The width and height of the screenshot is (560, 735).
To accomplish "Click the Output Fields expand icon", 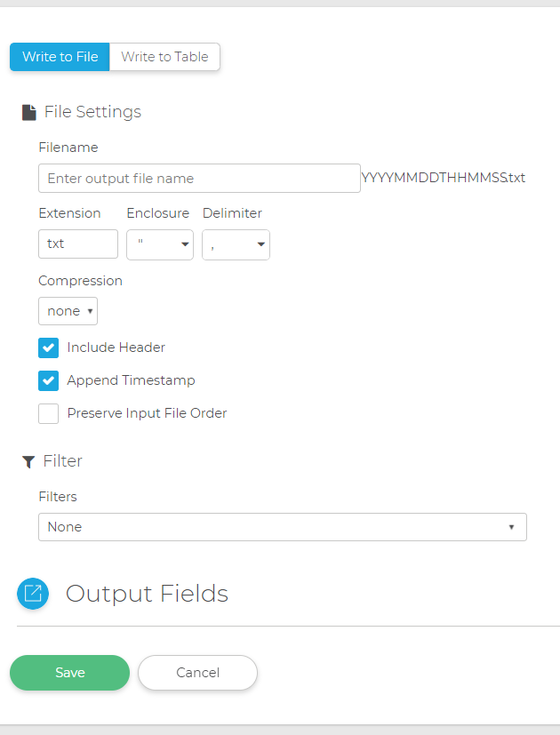I will [x=33, y=594].
